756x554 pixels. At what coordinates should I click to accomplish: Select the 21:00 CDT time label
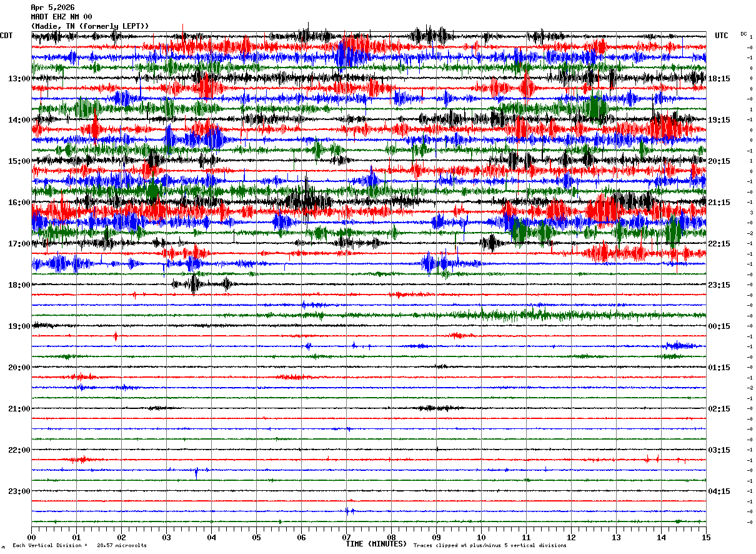[19, 409]
